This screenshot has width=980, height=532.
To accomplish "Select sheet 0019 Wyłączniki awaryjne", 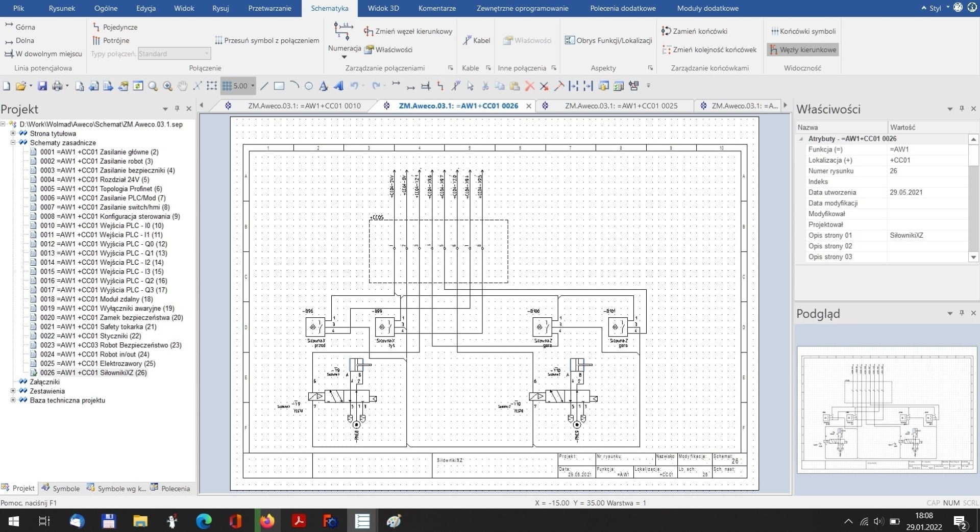I will pos(107,309).
